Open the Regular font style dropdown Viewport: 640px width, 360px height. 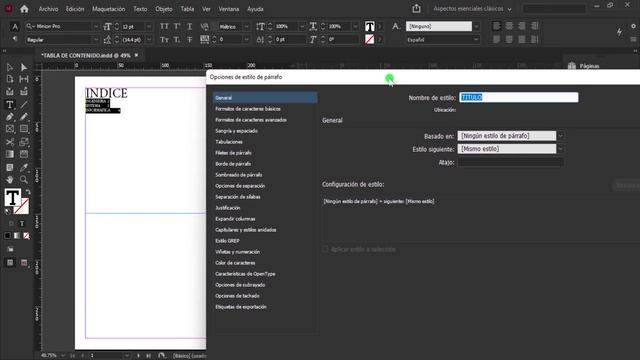[96, 40]
